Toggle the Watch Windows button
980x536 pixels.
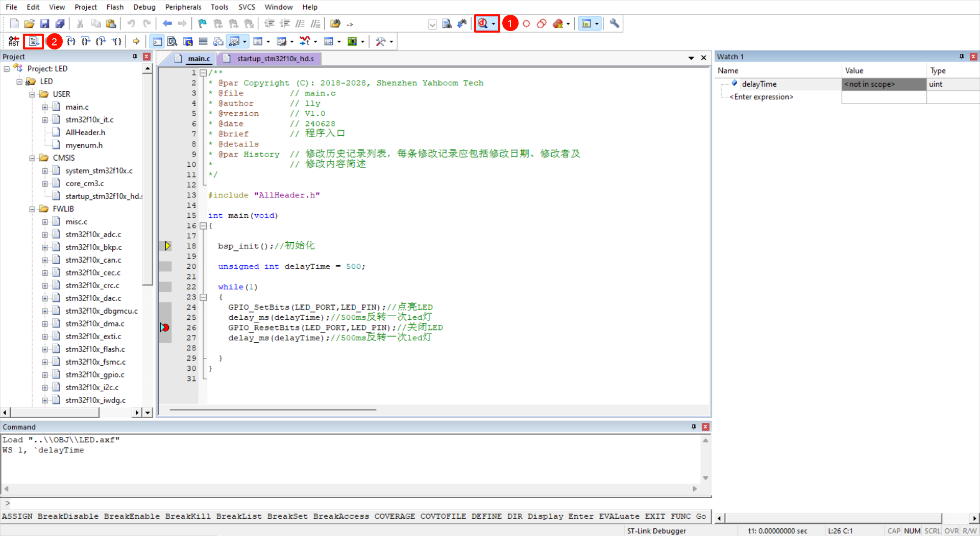point(234,41)
